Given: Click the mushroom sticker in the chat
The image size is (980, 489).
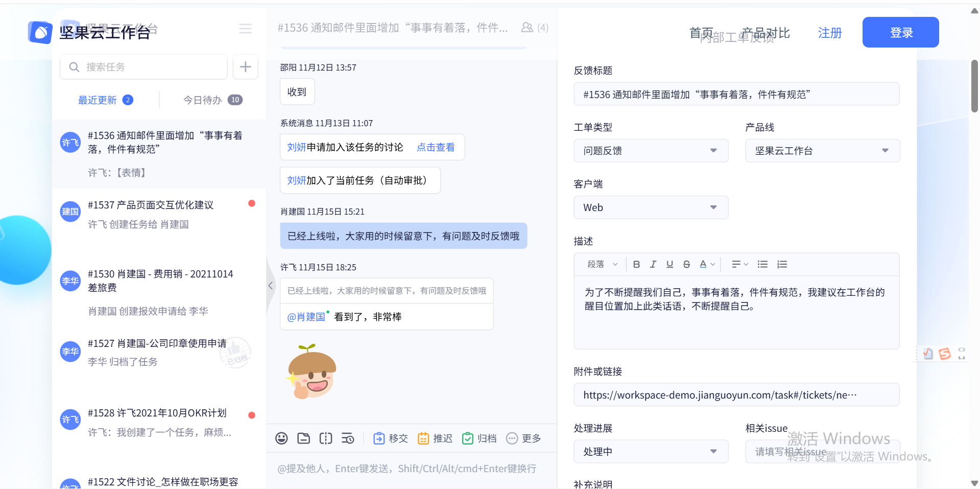Looking at the screenshot, I should (312, 371).
